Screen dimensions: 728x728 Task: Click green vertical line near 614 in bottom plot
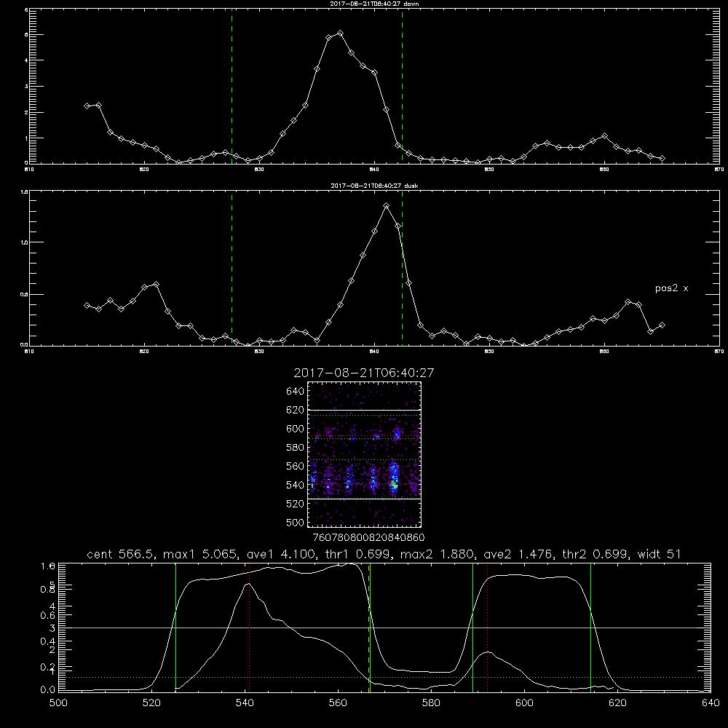(x=590, y=628)
